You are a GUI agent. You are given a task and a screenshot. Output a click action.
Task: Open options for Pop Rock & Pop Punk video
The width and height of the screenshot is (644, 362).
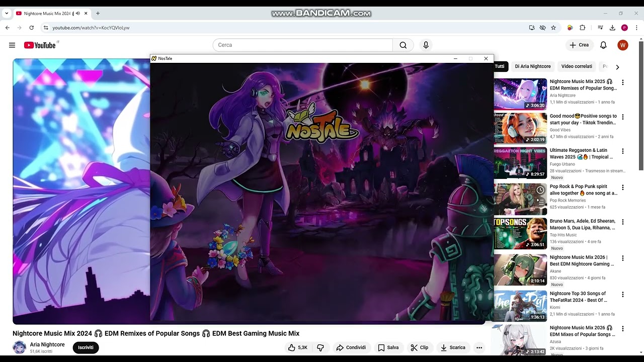[x=623, y=188]
